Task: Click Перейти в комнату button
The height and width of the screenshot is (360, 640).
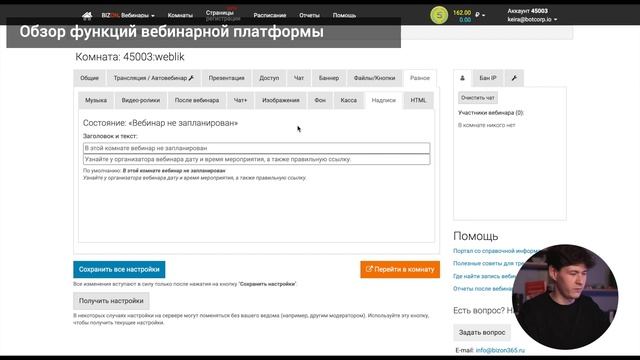Action: pos(400,269)
